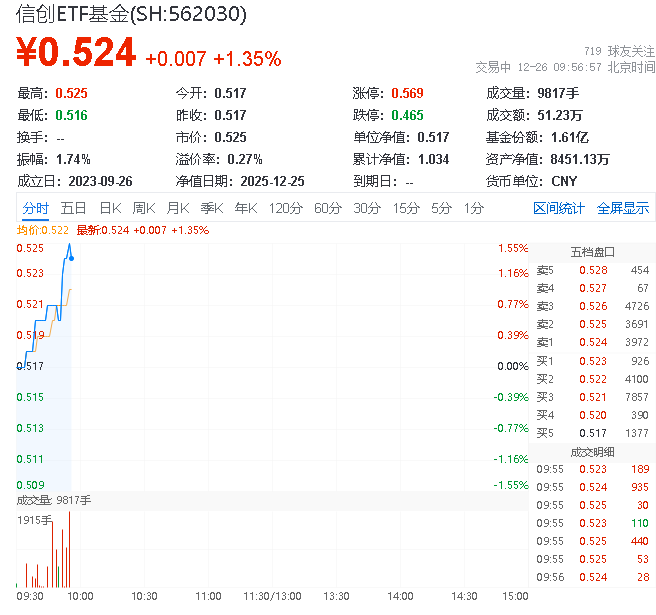The width and height of the screenshot is (656, 615).
Task: Switch to the 1分 interval chart
Action: (473, 208)
